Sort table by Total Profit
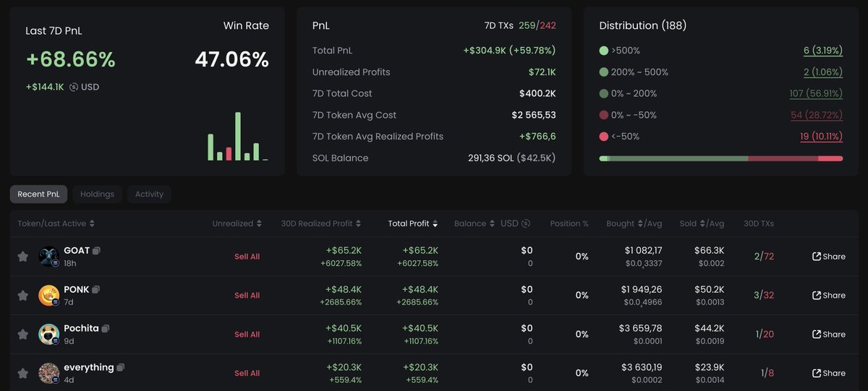The height and width of the screenshot is (391, 868). 412,224
